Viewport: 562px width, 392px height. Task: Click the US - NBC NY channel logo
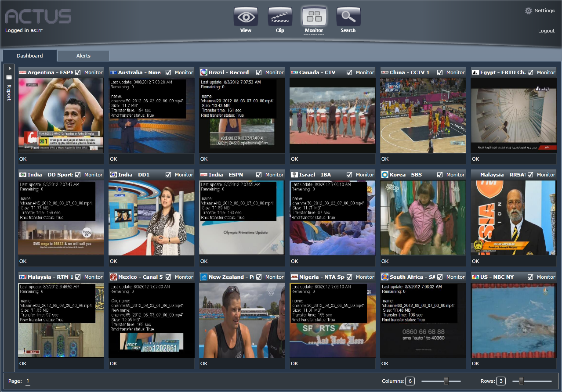[x=475, y=277]
